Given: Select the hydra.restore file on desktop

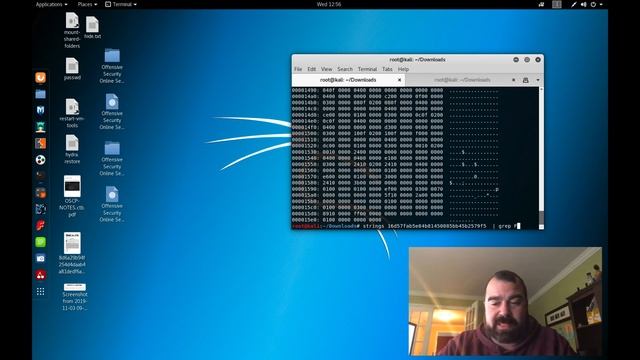Looking at the screenshot, I should [x=72, y=149].
